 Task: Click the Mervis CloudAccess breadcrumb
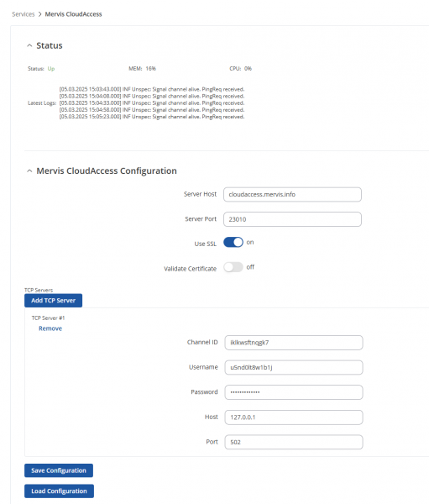(x=73, y=14)
